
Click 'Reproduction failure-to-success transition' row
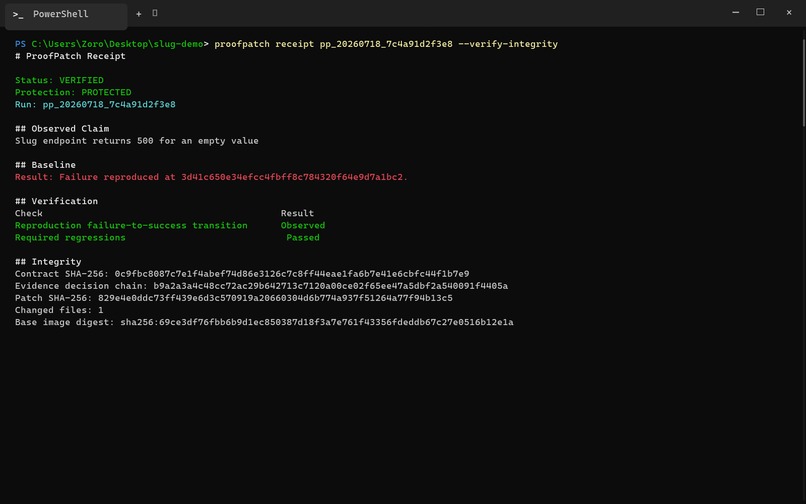131,225
